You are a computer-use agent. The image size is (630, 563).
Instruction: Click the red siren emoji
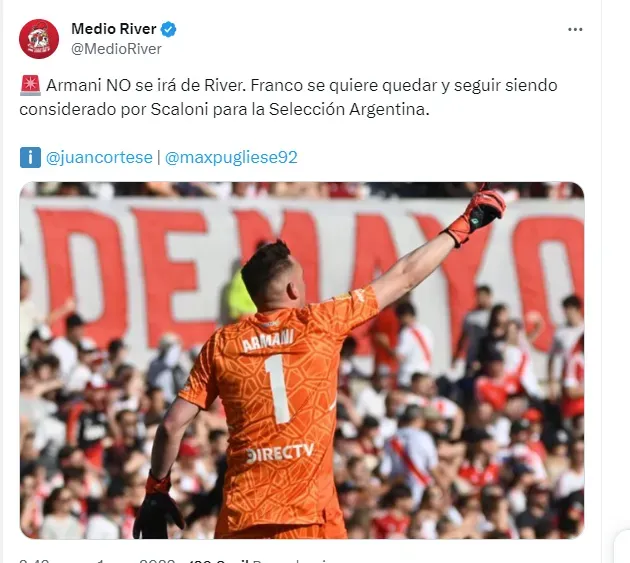tap(30, 86)
